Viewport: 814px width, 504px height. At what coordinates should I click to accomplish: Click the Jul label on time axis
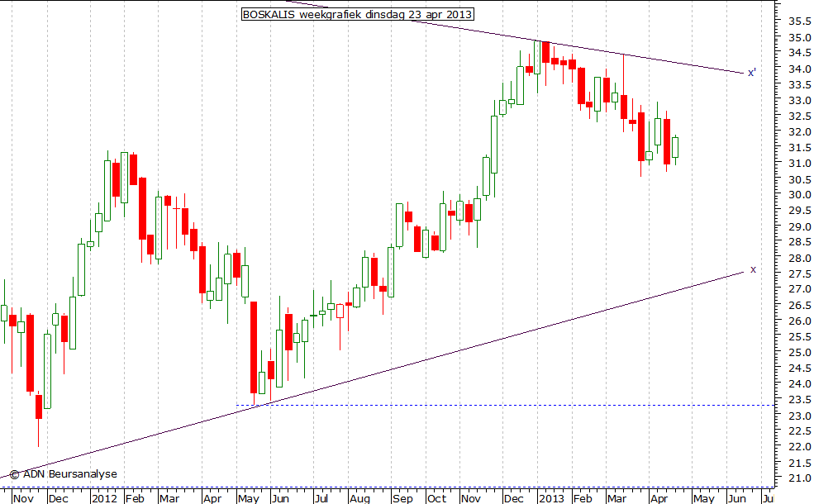pos(321,498)
